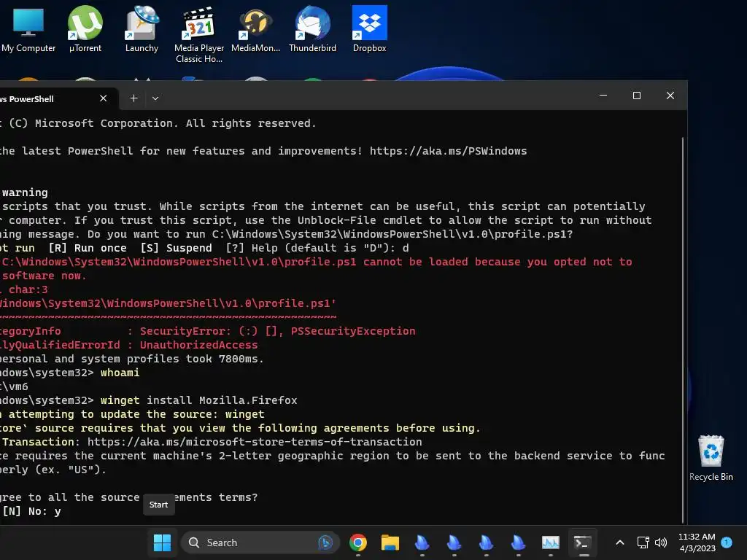Click the '[?] Help' option text
This screenshot has width=747, height=560.
click(252, 248)
